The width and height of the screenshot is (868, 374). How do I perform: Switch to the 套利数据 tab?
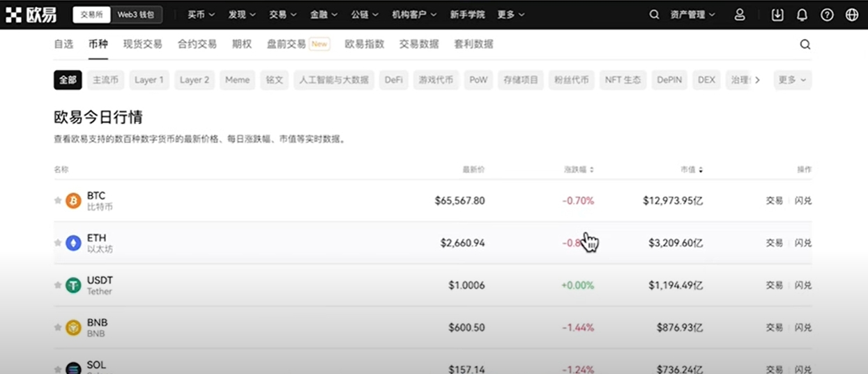[x=473, y=44]
